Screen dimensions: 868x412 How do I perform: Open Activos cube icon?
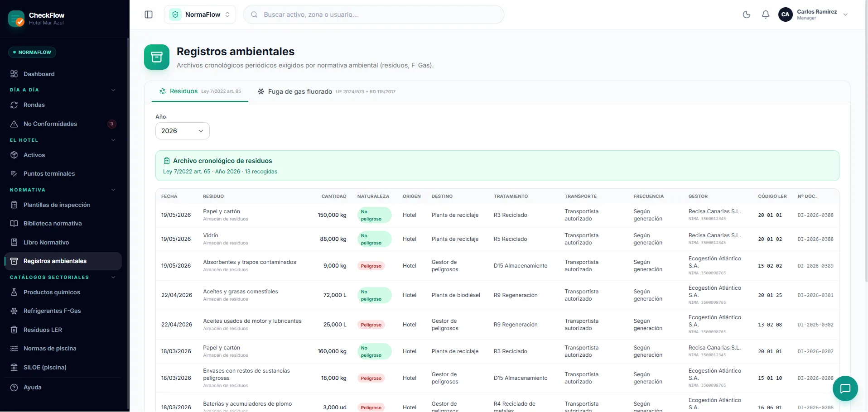click(14, 155)
